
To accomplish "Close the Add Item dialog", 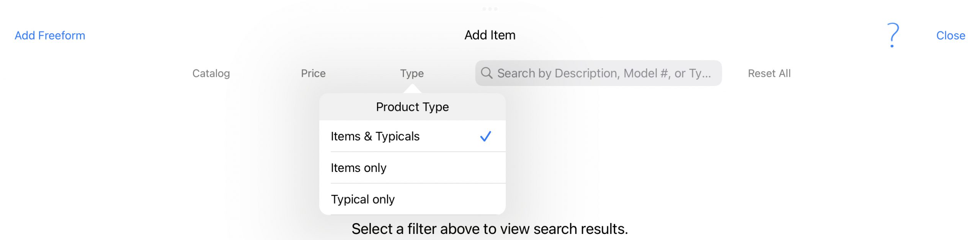I will click(951, 36).
